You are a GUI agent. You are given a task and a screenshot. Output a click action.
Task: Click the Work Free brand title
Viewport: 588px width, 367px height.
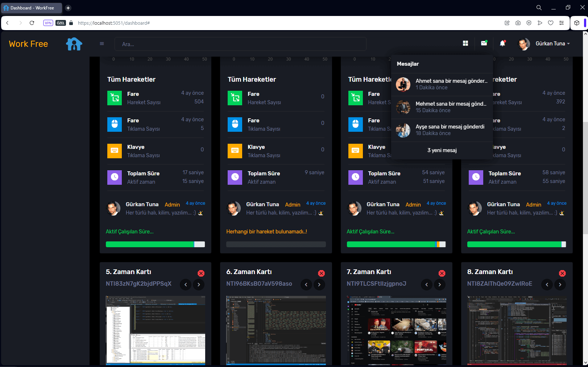point(28,44)
